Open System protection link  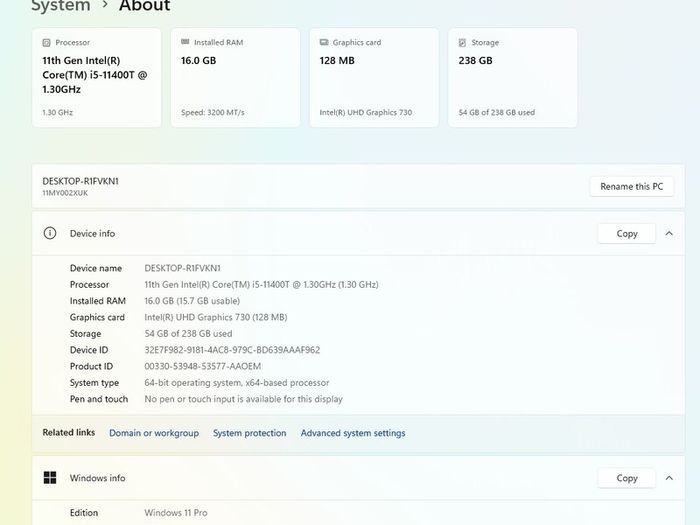(x=250, y=433)
